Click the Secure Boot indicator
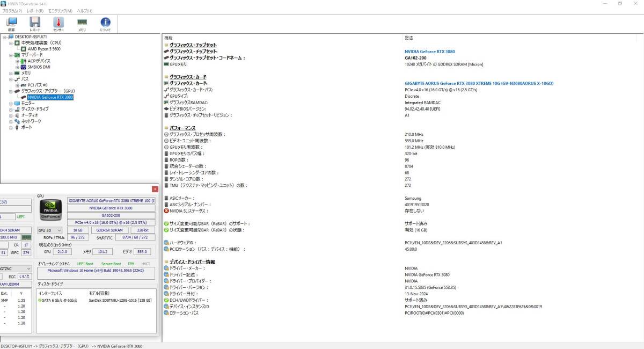Screen dimensions: 644x349 pos(112,264)
